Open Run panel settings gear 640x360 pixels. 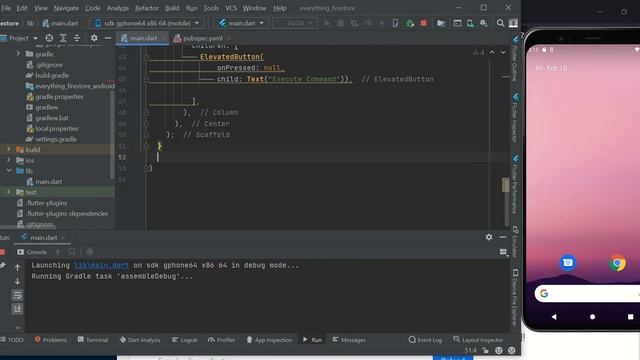click(489, 237)
